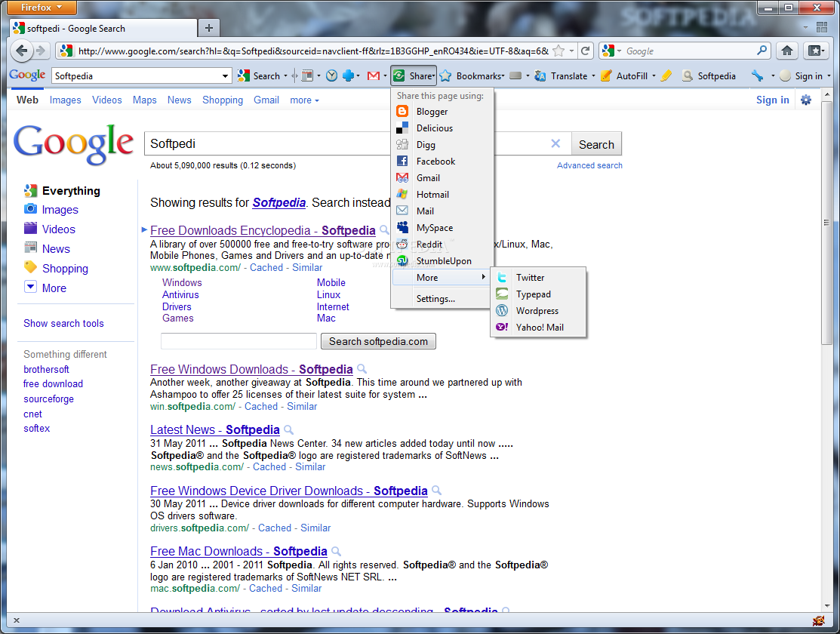Screen dimensions: 840x634
Task: Click the Advanced search link
Action: (x=589, y=165)
